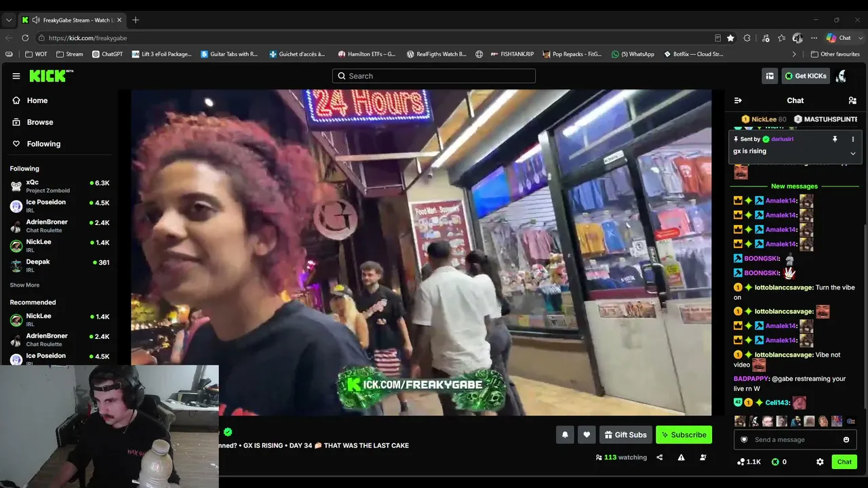This screenshot has height=488, width=868.
Task: Open browser extensions puzzle icon
Action: pos(747,38)
